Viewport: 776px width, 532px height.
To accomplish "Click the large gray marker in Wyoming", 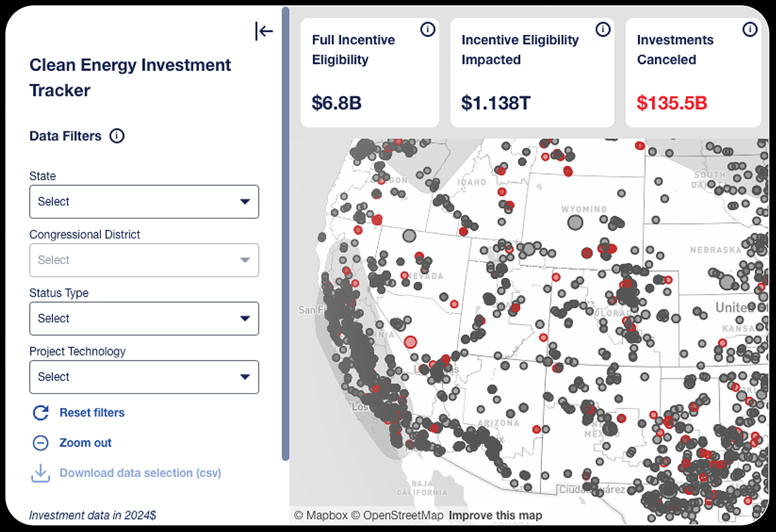I will coord(575,223).
